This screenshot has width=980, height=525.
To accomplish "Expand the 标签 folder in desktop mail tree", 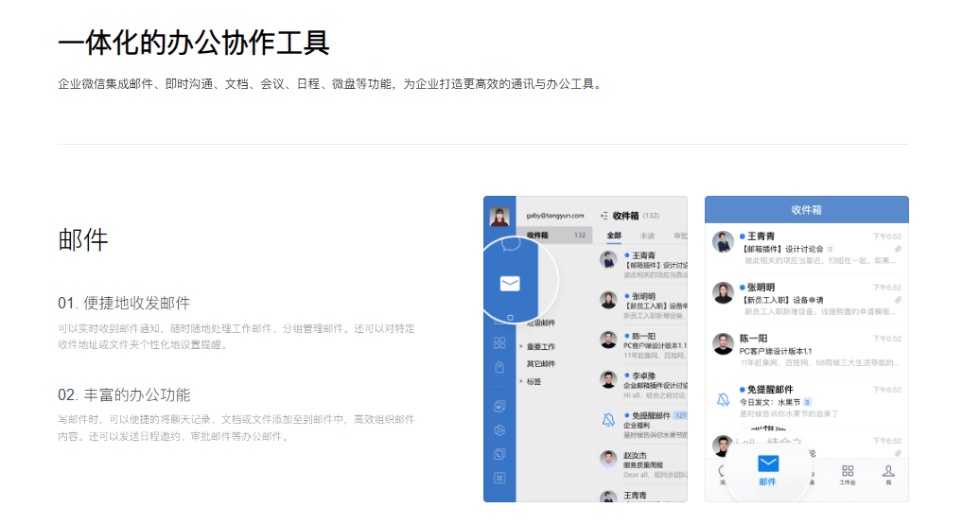I will pyautogui.click(x=534, y=381).
